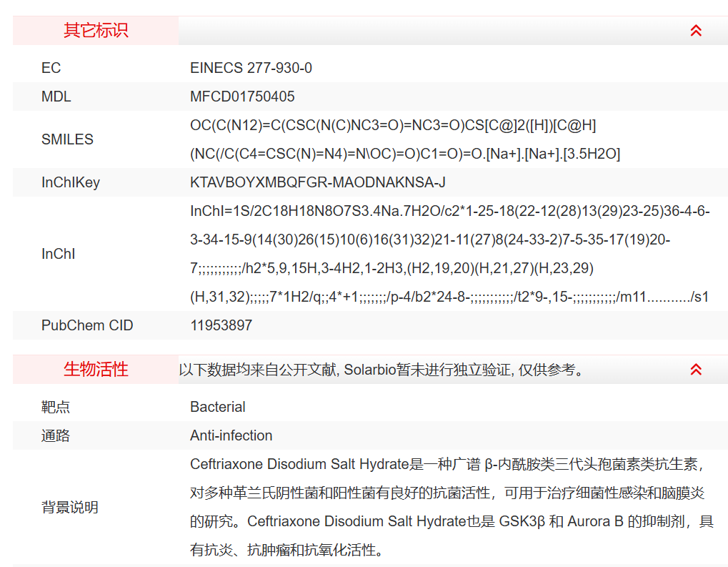The width and height of the screenshot is (728, 567).
Task: Collapse the 其它标识 section chevron
Action: click(695, 31)
